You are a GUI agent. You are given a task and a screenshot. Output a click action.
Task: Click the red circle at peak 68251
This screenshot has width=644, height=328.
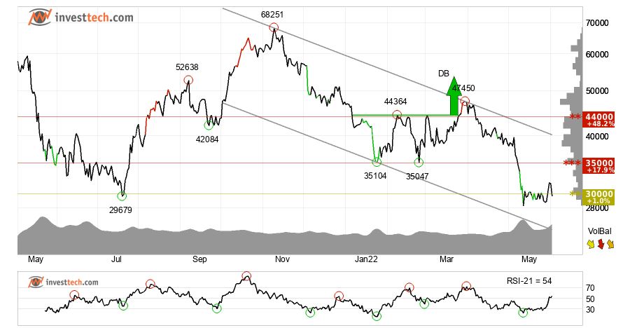pyautogui.click(x=274, y=28)
